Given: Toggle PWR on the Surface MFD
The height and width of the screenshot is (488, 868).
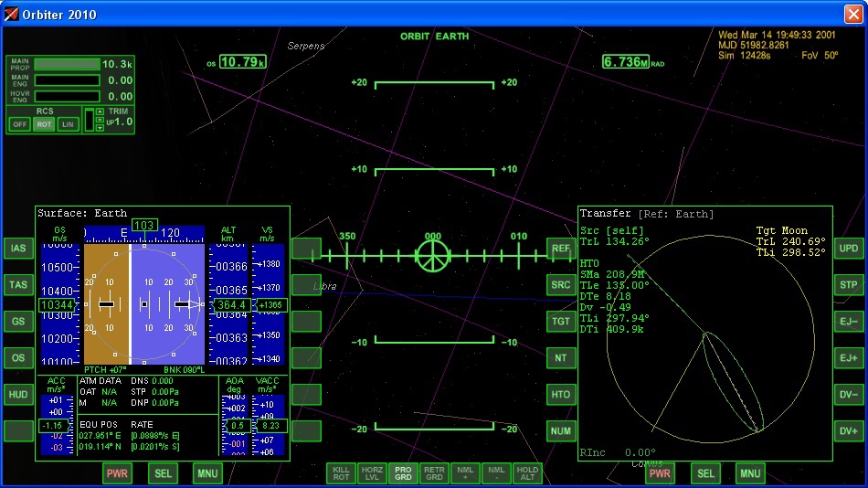Looking at the screenshot, I should (117, 473).
